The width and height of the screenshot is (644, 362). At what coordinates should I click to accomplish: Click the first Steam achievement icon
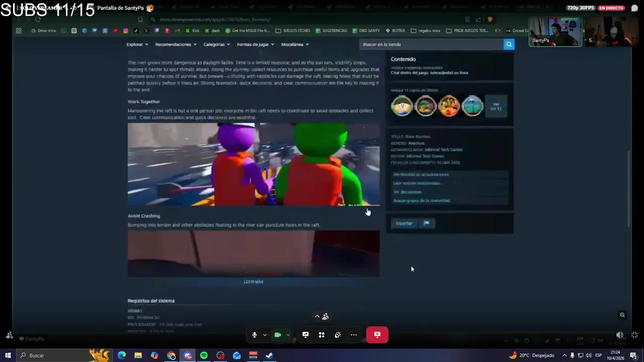402,106
